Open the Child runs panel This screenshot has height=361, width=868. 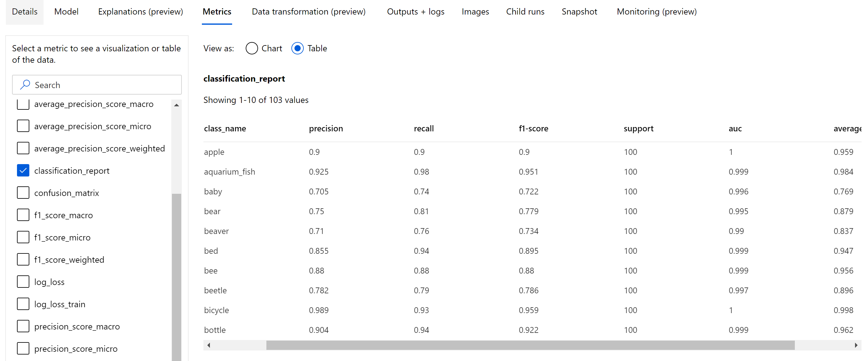pos(525,12)
